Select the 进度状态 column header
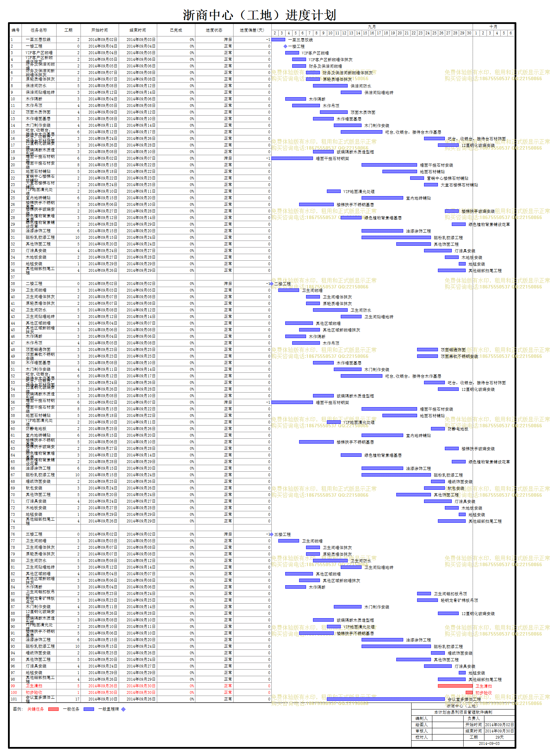Image resolution: width=550 pixels, height=756 pixels. (214, 30)
